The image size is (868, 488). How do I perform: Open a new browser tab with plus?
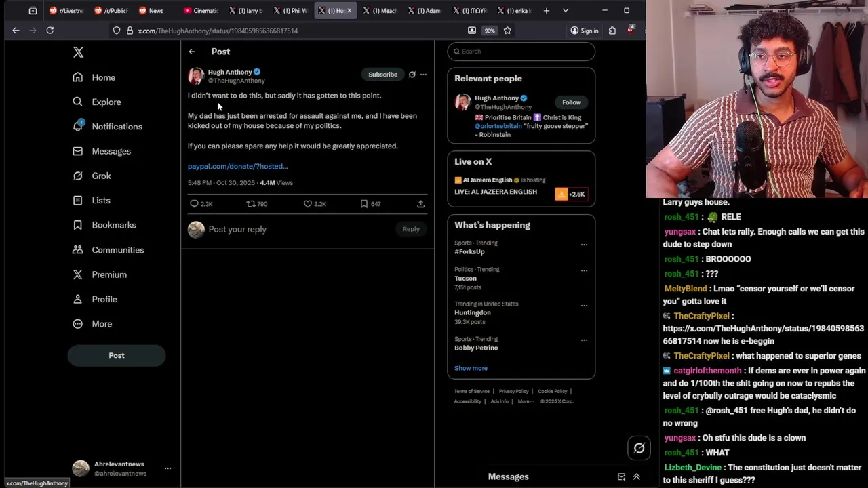click(x=547, y=11)
